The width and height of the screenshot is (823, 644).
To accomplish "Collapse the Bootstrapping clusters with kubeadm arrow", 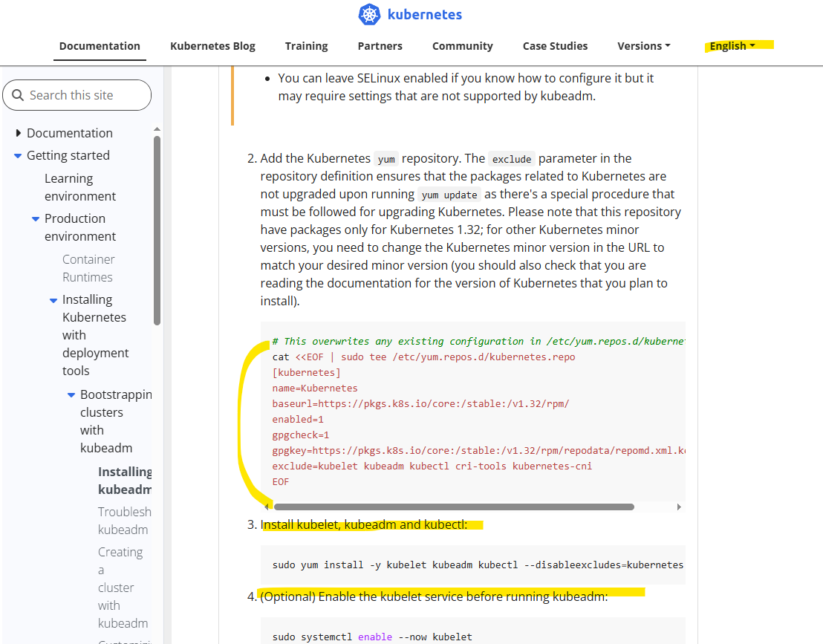I will click(x=71, y=394).
